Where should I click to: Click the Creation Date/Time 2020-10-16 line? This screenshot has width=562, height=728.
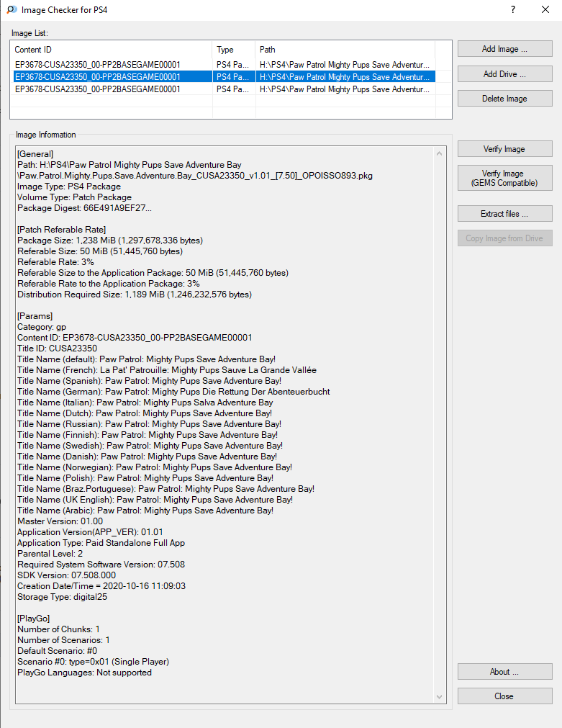[101, 586]
